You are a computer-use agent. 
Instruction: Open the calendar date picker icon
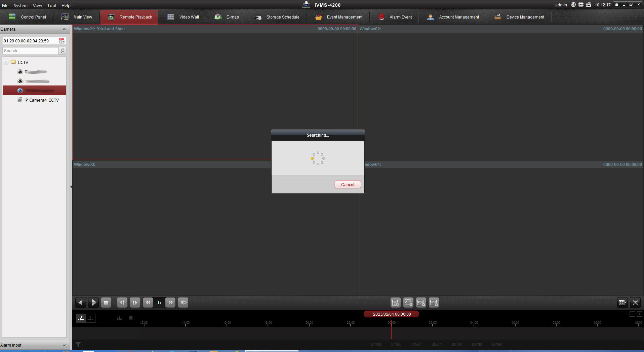(x=62, y=41)
